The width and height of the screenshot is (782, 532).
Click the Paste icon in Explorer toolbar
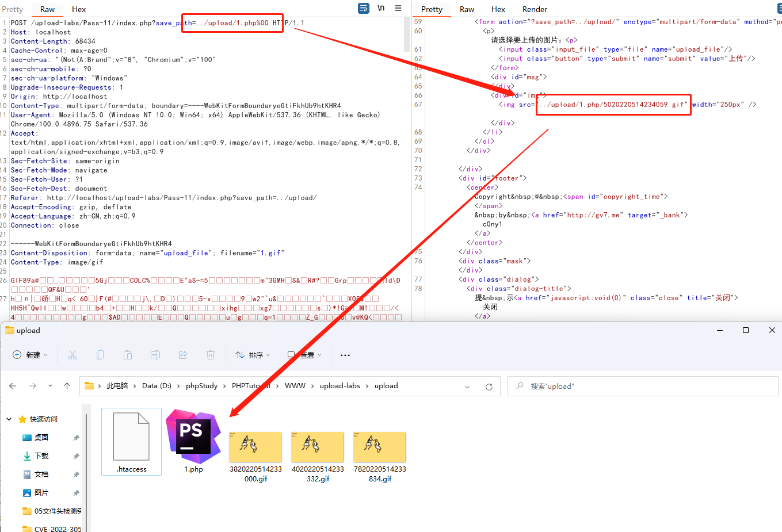coord(128,355)
